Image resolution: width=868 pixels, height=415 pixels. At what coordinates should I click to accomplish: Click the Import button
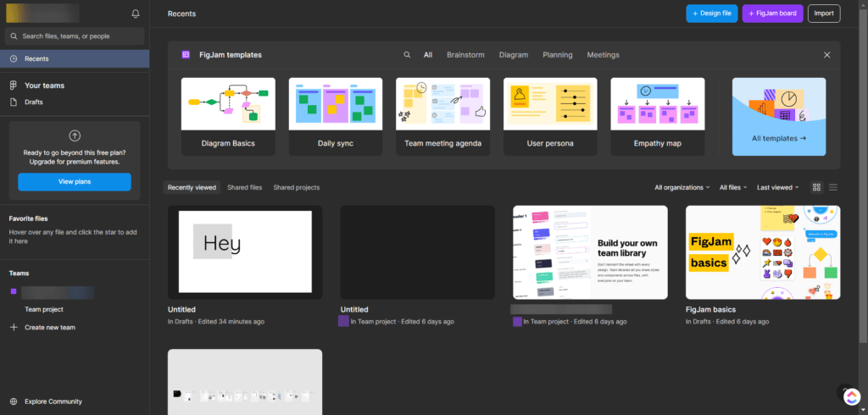823,14
